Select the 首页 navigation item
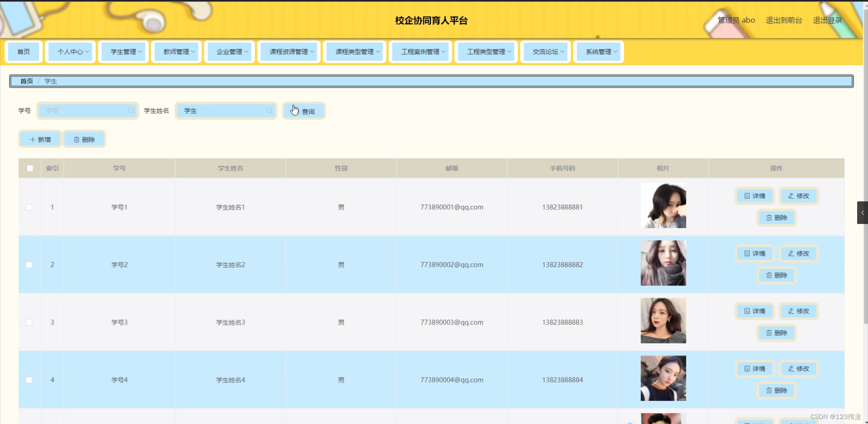This screenshot has height=424, width=868. (23, 52)
